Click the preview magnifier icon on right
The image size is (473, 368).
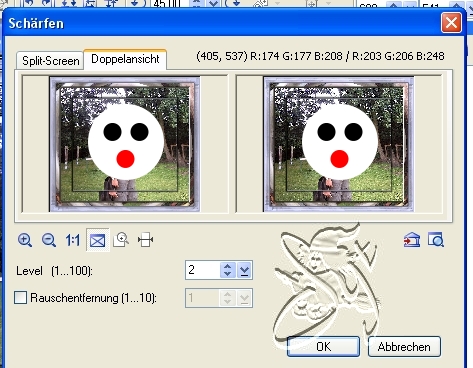(436, 240)
